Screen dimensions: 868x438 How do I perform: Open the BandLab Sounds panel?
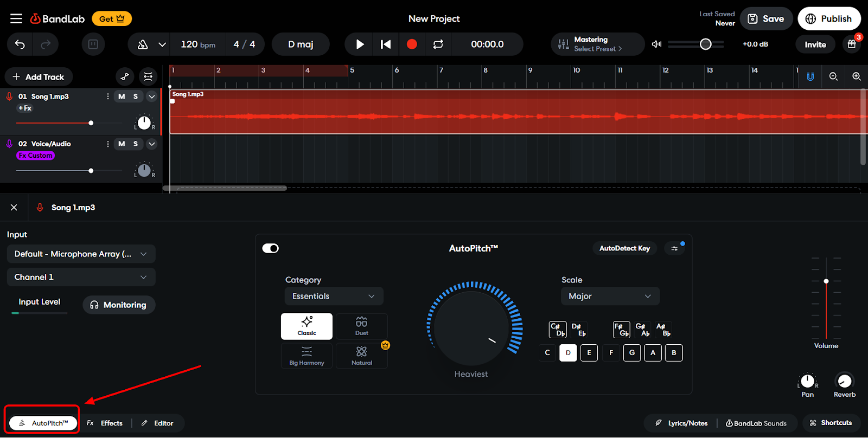pyautogui.click(x=756, y=423)
